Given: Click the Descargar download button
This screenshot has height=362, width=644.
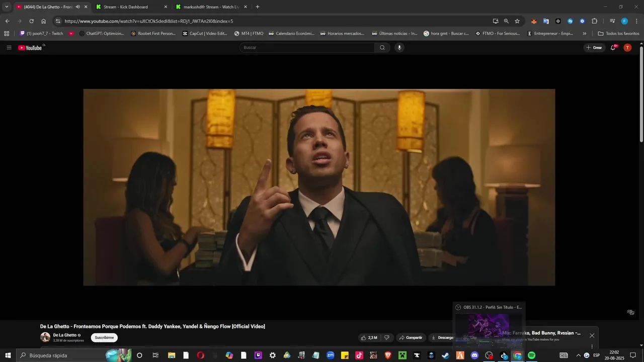Looking at the screenshot, I should 442,338.
